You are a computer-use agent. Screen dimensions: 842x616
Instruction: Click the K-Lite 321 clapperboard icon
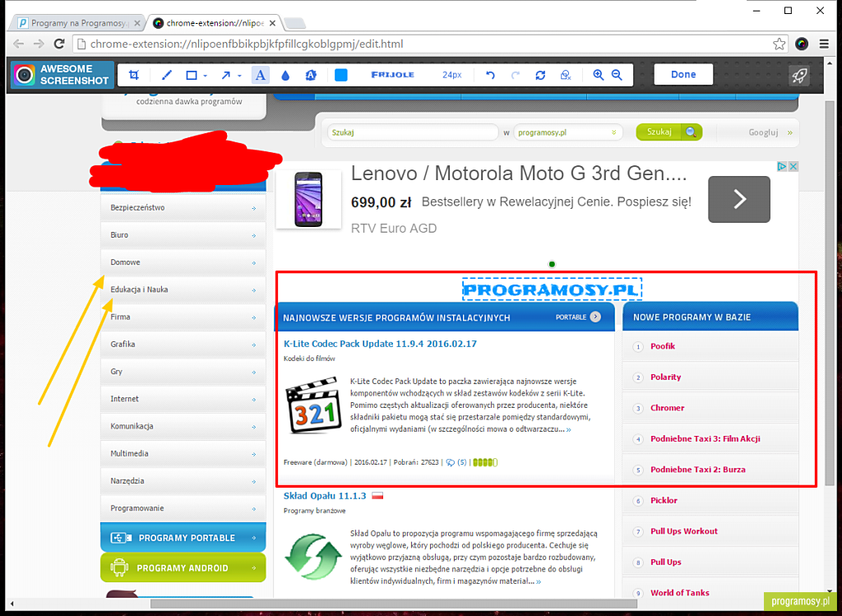(314, 405)
